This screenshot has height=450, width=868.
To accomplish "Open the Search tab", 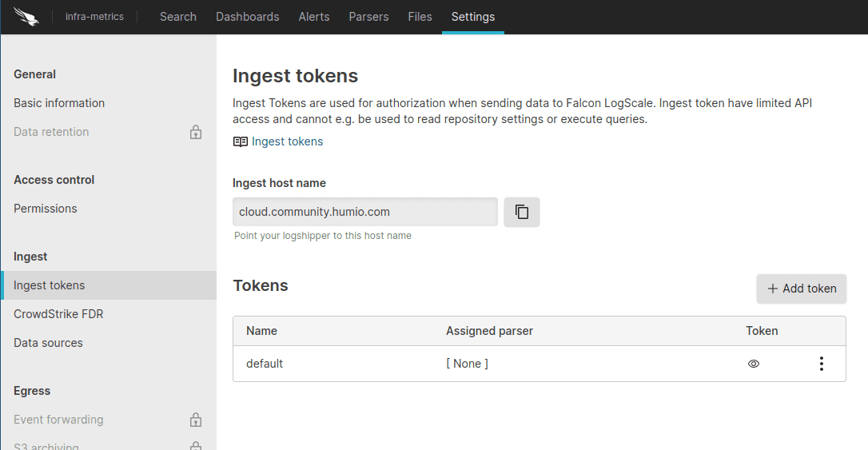I will click(177, 17).
